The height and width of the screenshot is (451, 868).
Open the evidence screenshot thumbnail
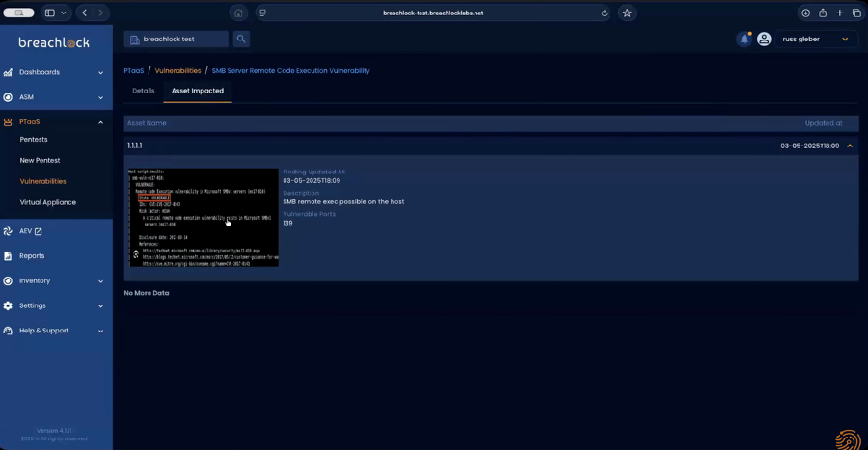[203, 218]
